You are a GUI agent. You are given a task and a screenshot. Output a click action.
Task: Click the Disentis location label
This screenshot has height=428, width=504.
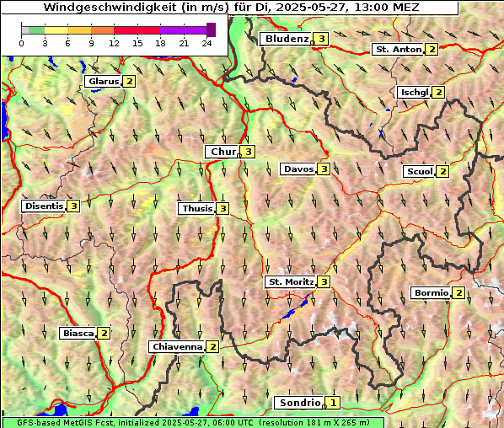point(44,206)
